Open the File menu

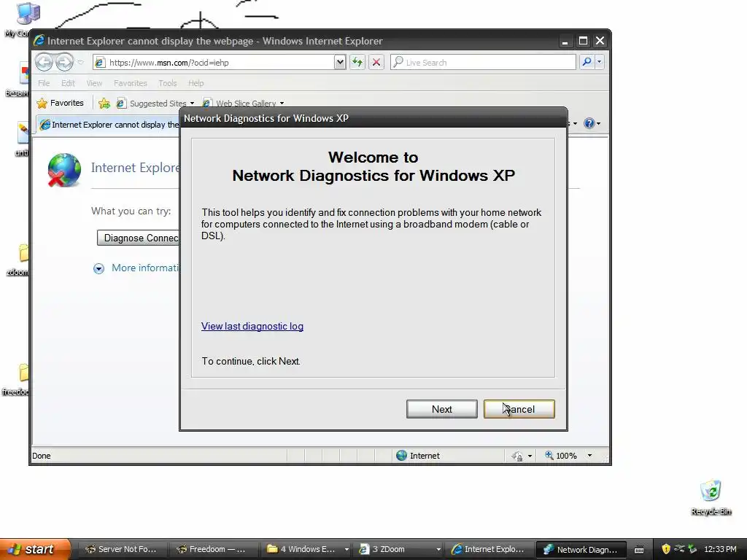tap(44, 83)
